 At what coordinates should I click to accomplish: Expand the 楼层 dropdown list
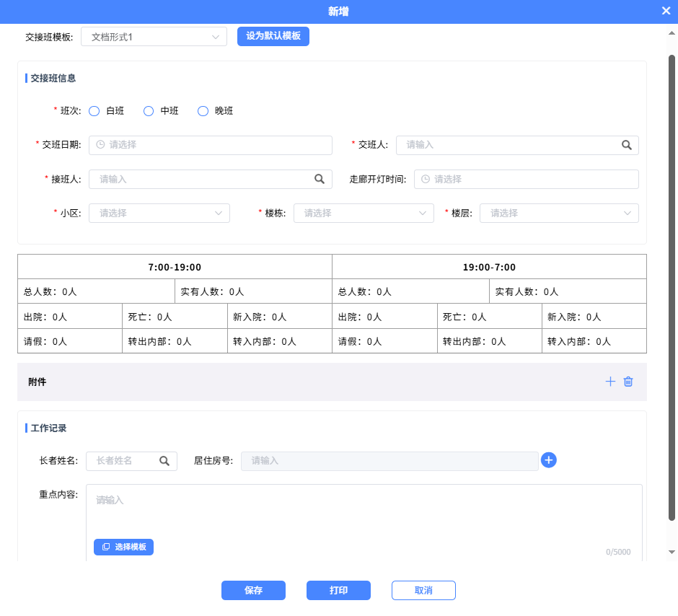coord(559,213)
